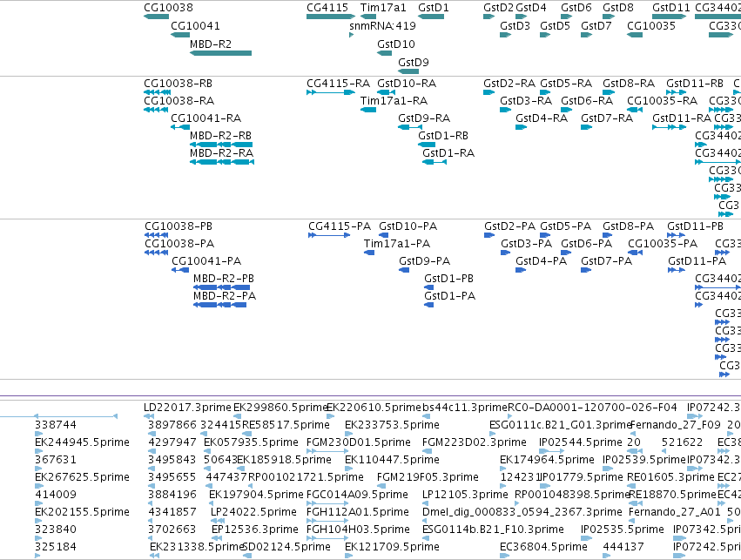Select the GstD5-RA transcript label

566,84
